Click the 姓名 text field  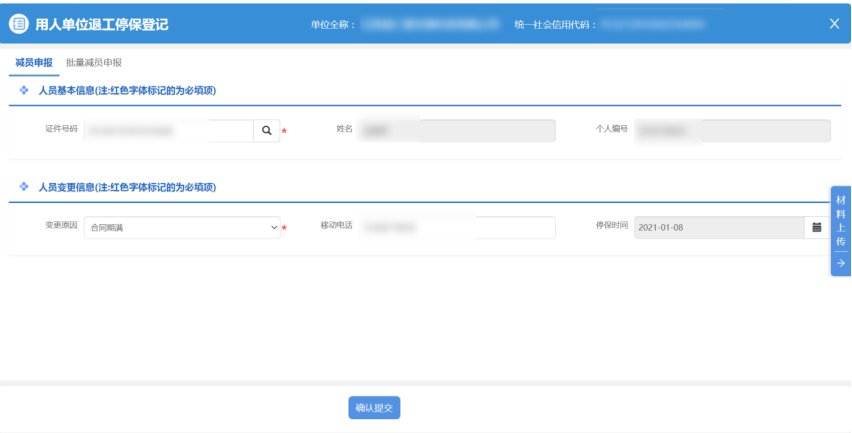pos(456,131)
